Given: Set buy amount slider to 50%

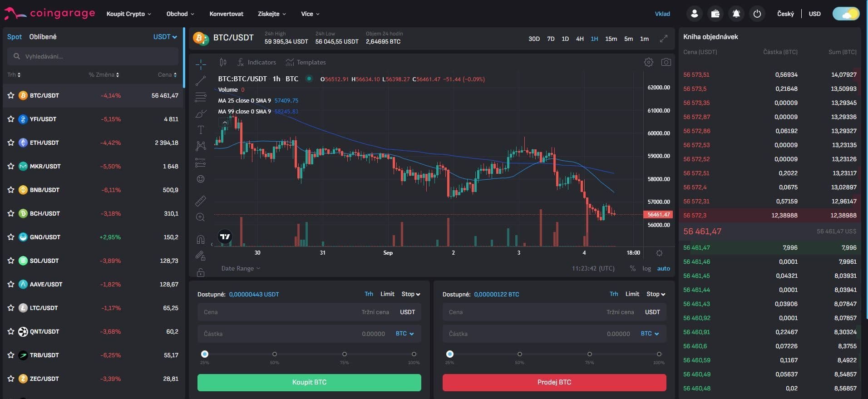Looking at the screenshot, I should [275, 354].
